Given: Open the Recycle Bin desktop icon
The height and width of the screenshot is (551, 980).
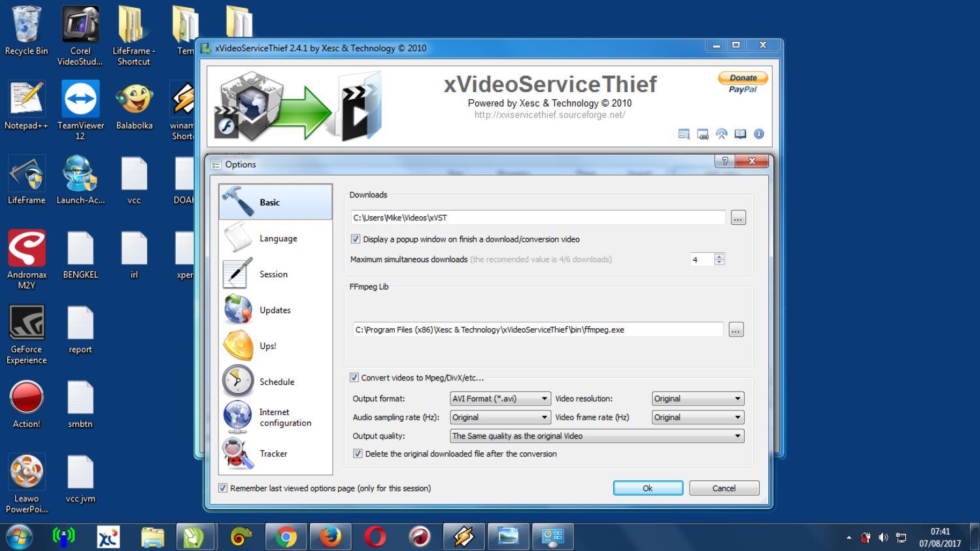Looking at the screenshot, I should [26, 31].
